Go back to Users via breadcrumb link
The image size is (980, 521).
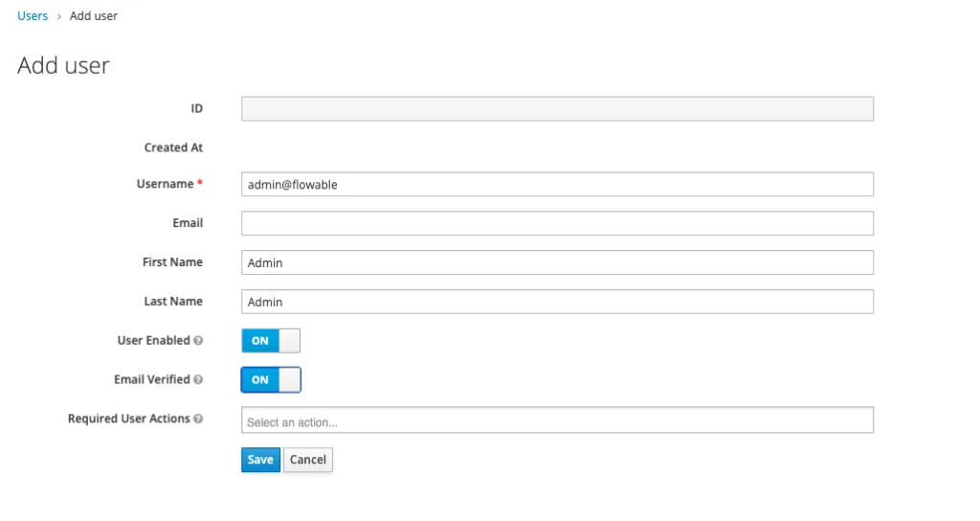(33, 15)
